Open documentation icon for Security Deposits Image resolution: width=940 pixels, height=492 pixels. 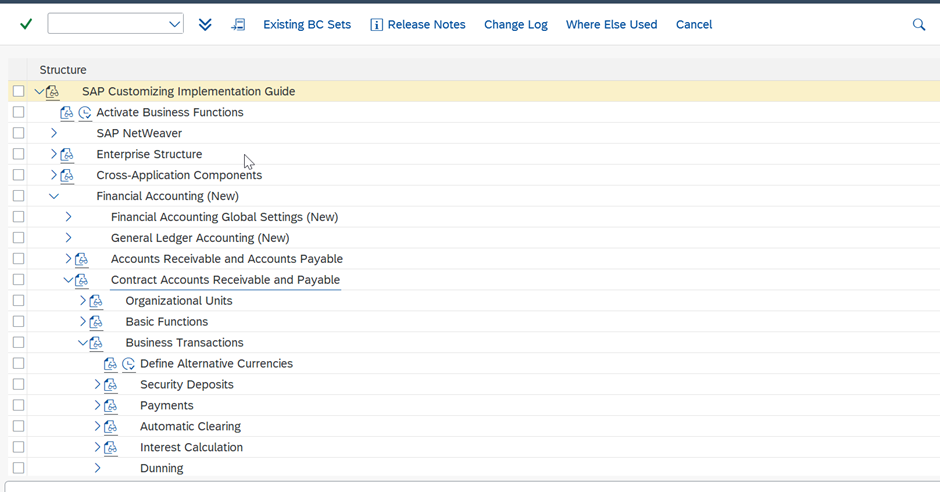110,385
